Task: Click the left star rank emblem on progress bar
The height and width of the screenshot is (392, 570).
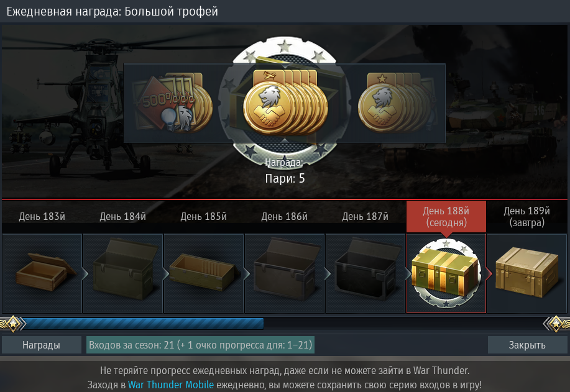Action: tap(12, 323)
